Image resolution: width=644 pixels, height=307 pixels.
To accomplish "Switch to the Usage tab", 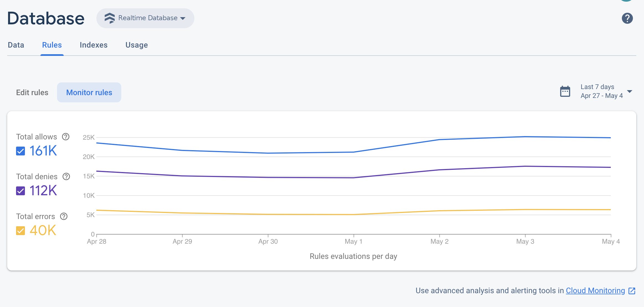I will coord(137,45).
